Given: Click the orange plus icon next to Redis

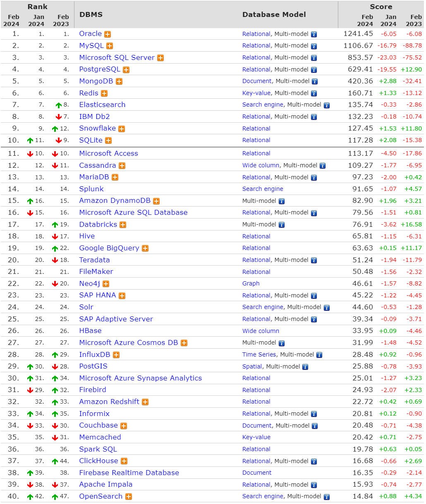Looking at the screenshot, I should [x=104, y=93].
